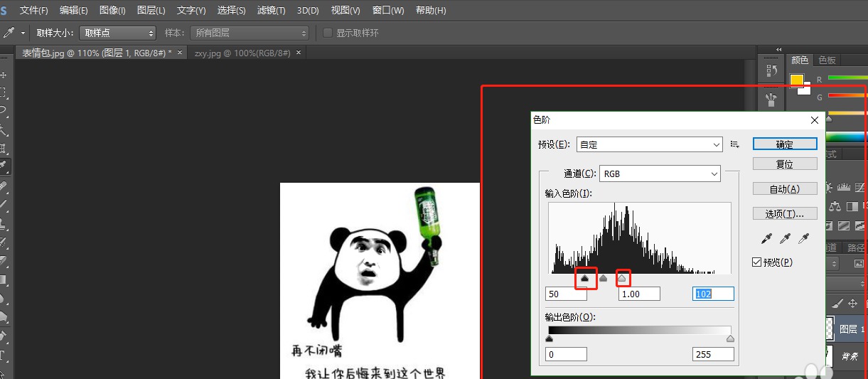Open the 图层(L) menu
The height and width of the screenshot is (379, 868).
(x=151, y=11)
